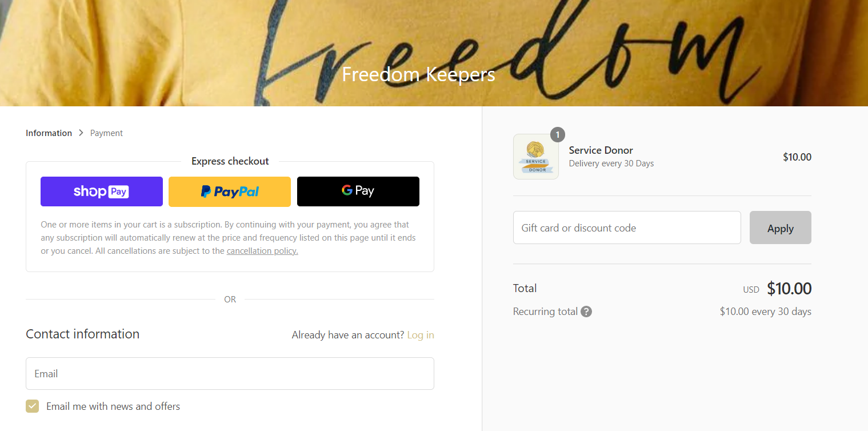Focus the Email input field
The width and height of the screenshot is (868, 431).
pyautogui.click(x=230, y=374)
